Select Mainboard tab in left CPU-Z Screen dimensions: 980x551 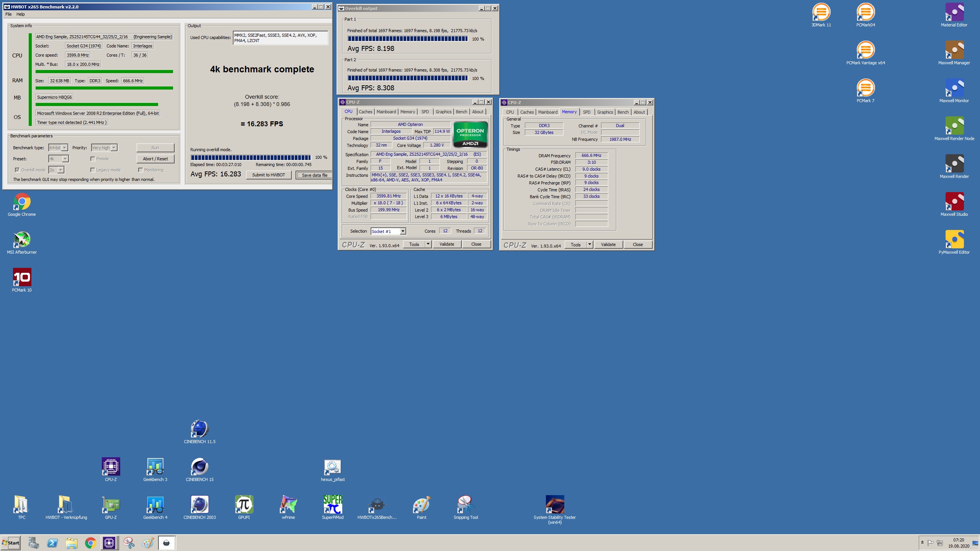tap(386, 112)
